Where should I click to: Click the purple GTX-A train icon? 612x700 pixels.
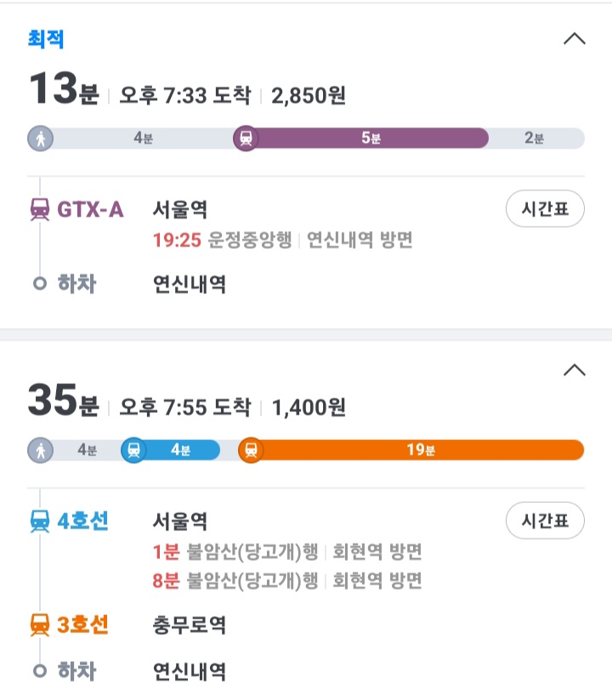[39, 209]
